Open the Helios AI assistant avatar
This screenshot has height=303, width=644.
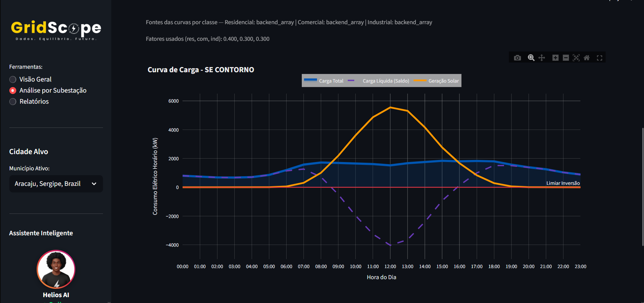(56, 269)
